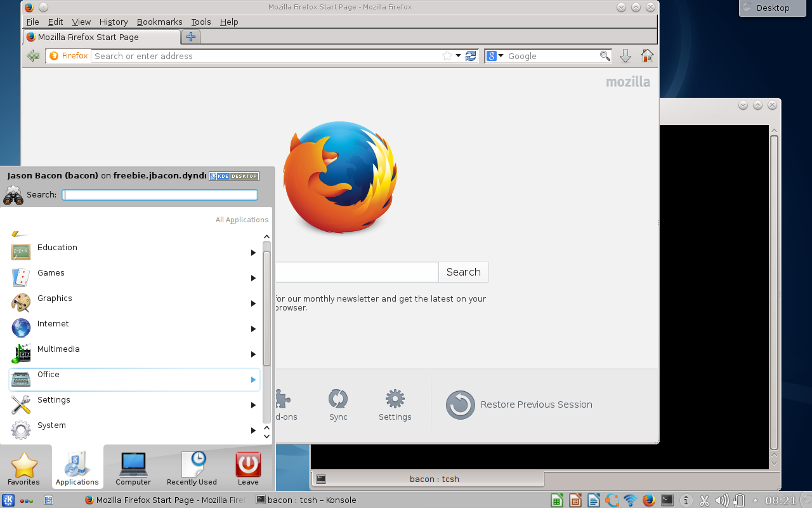Open the View menu in Firefox
The image size is (812, 508).
[x=81, y=22]
